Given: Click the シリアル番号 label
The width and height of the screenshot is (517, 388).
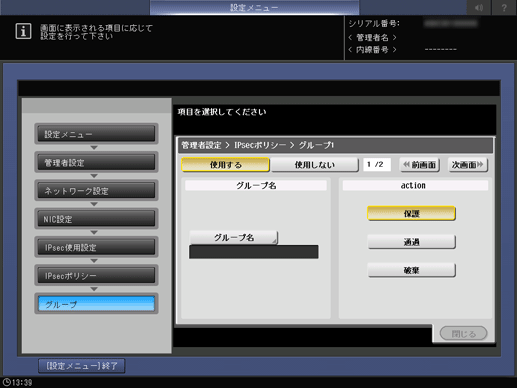Looking at the screenshot, I should [374, 24].
